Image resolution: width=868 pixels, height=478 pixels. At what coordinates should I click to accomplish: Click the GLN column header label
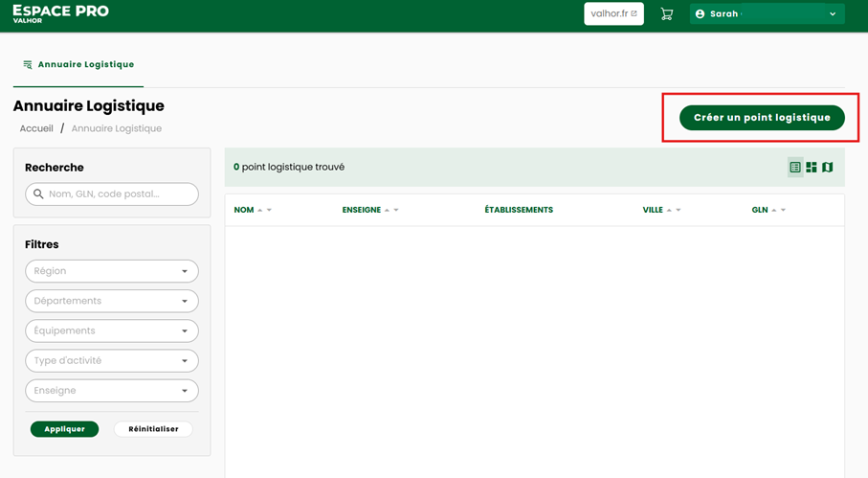tap(760, 210)
